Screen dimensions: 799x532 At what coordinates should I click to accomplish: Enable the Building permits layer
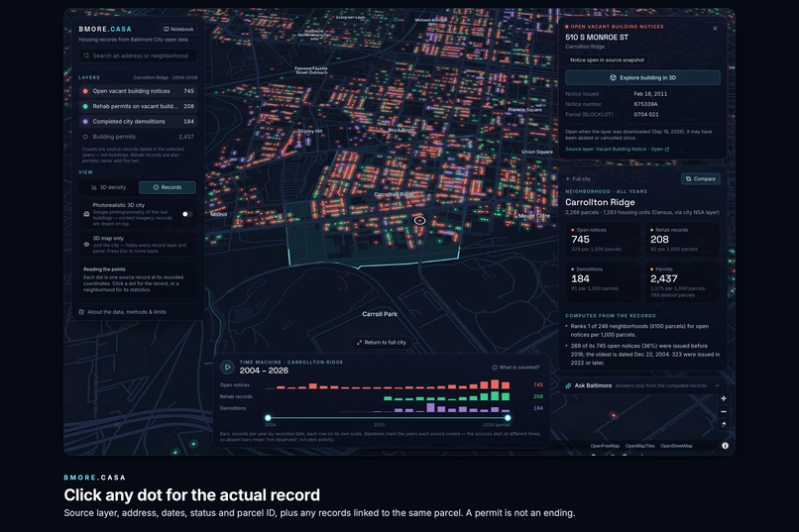point(138,137)
